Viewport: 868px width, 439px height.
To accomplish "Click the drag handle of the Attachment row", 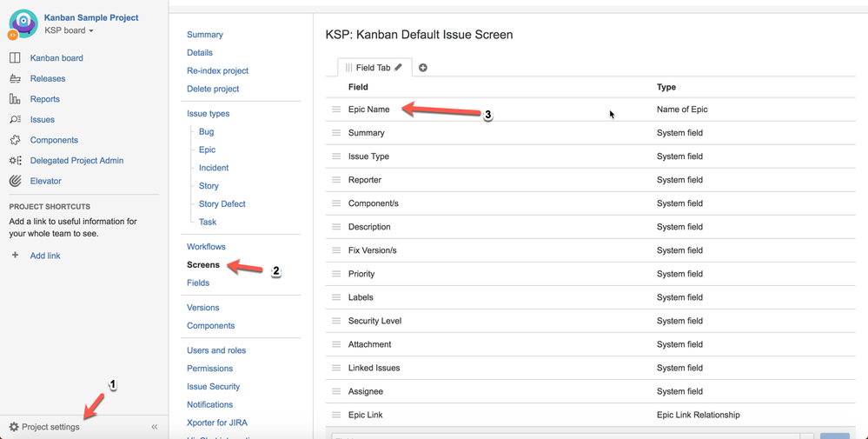I will click(336, 344).
